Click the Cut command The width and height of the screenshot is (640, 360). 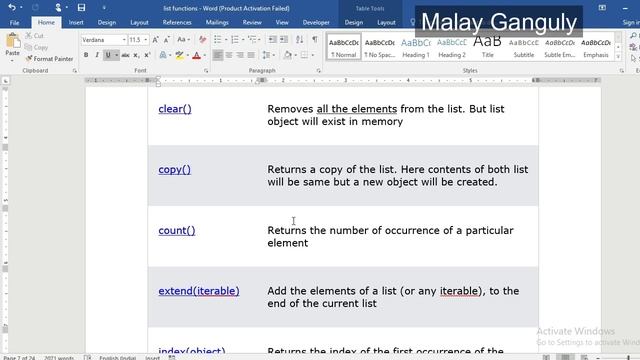[x=34, y=36]
